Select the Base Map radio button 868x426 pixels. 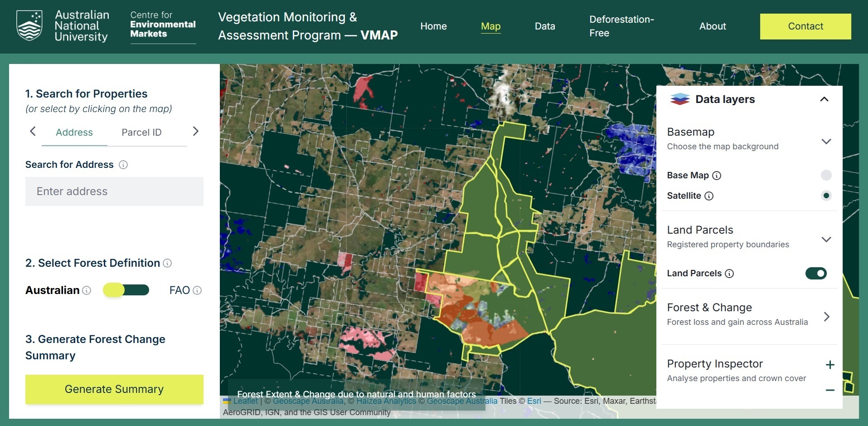826,175
